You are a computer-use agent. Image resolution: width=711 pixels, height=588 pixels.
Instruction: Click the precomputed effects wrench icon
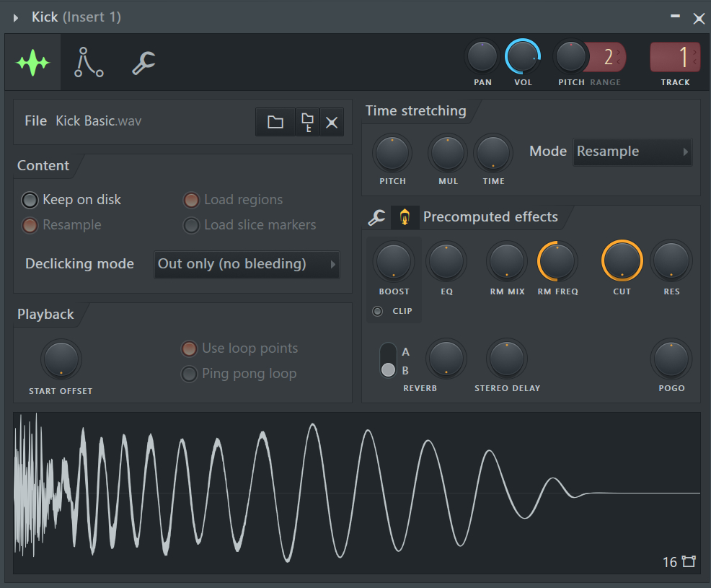pyautogui.click(x=376, y=217)
